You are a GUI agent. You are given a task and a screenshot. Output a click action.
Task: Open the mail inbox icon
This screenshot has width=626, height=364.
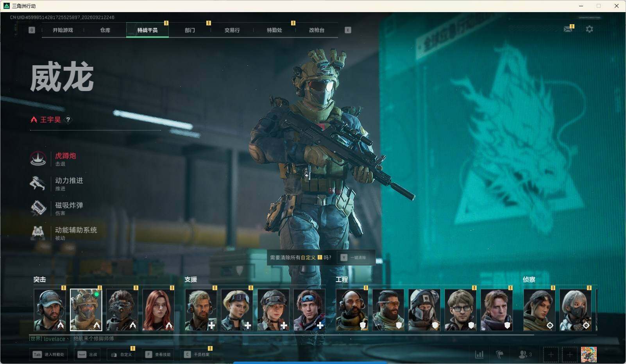pyautogui.click(x=568, y=29)
